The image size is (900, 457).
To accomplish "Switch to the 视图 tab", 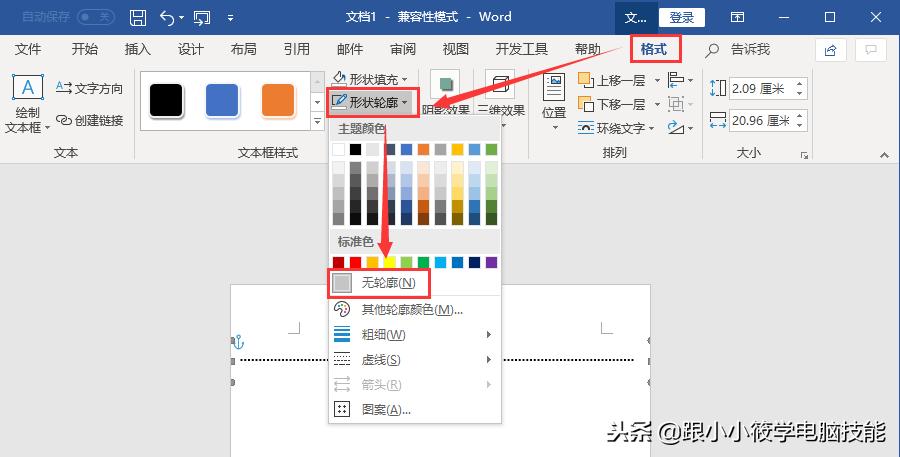I will pos(456,49).
